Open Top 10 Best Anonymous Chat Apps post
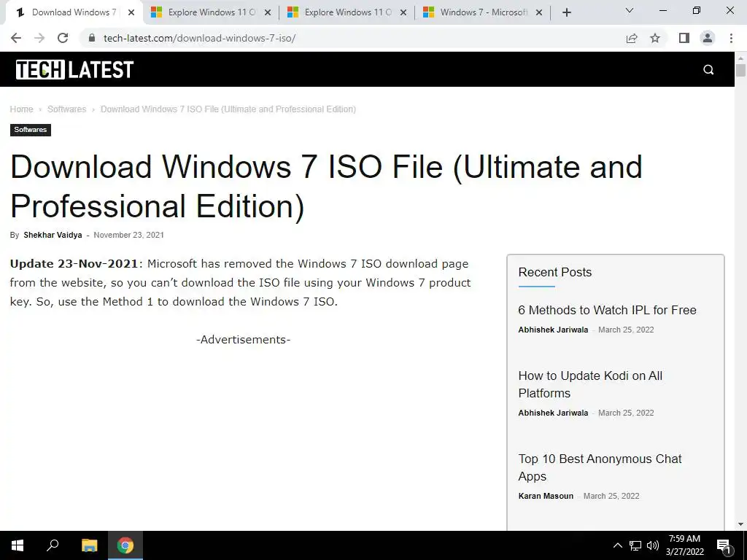 (x=600, y=467)
